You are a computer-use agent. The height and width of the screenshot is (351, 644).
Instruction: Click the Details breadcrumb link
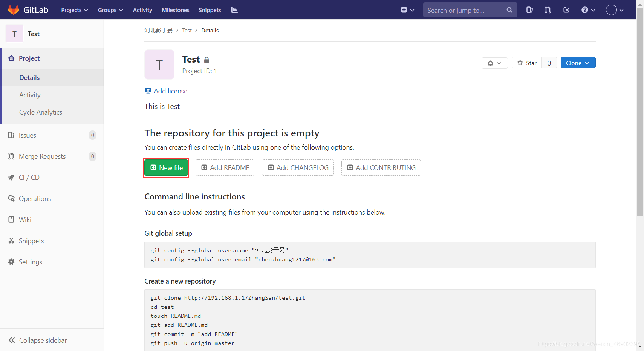pos(210,31)
